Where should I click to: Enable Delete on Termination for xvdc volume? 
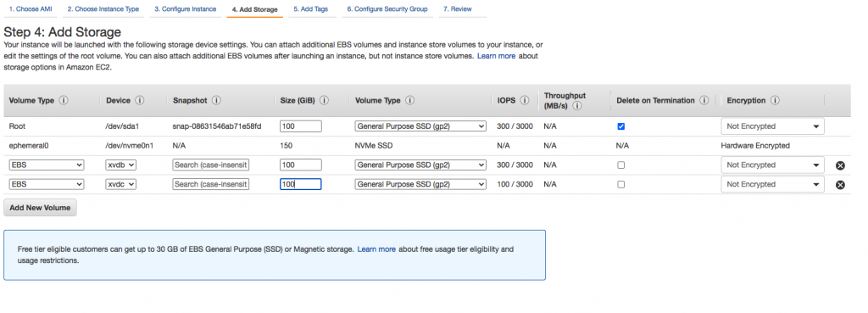(621, 184)
